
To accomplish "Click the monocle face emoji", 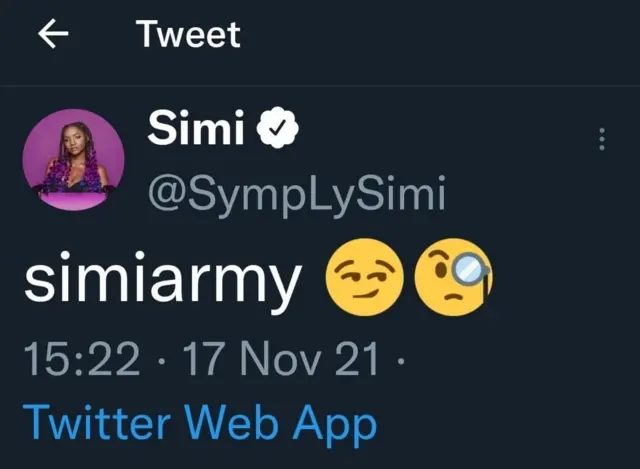I will (451, 281).
